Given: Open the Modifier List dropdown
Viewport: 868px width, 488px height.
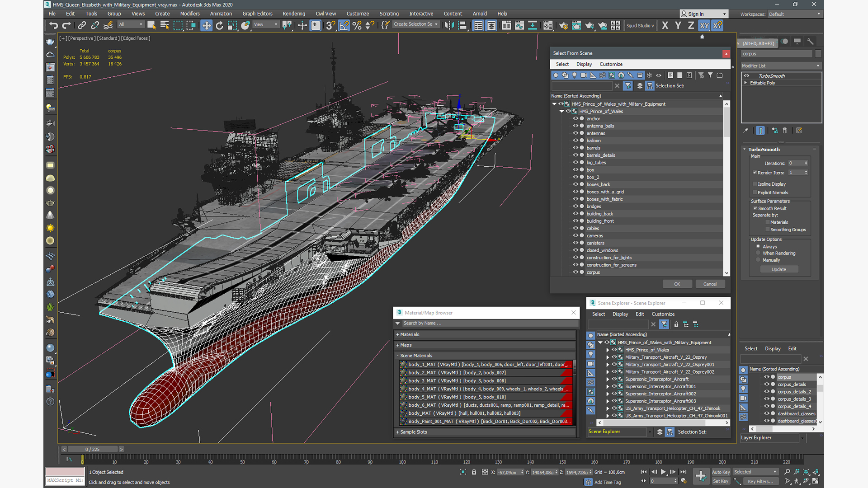Looking at the screenshot, I should coord(781,66).
